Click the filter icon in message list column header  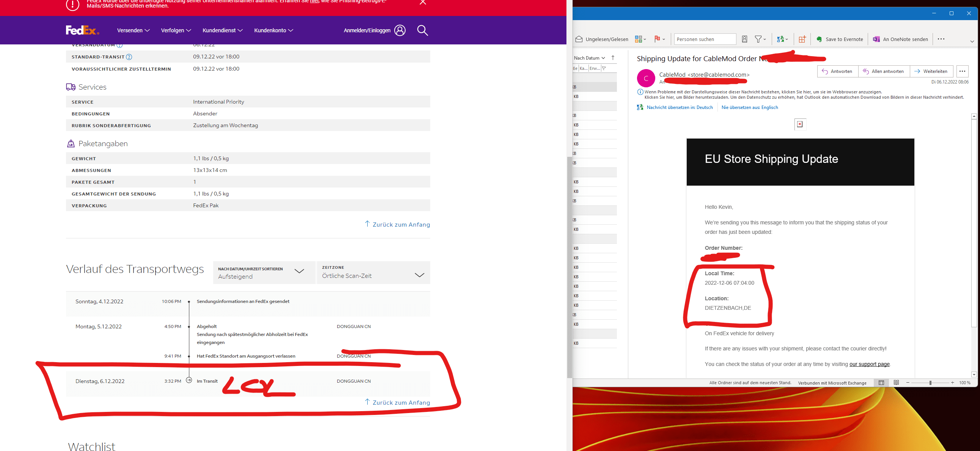point(604,68)
